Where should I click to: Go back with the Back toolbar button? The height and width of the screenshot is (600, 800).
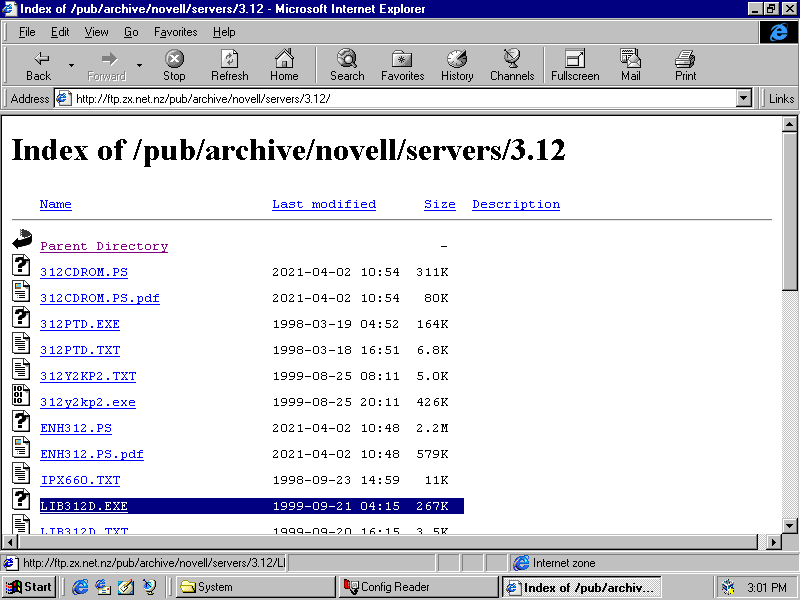(39, 65)
